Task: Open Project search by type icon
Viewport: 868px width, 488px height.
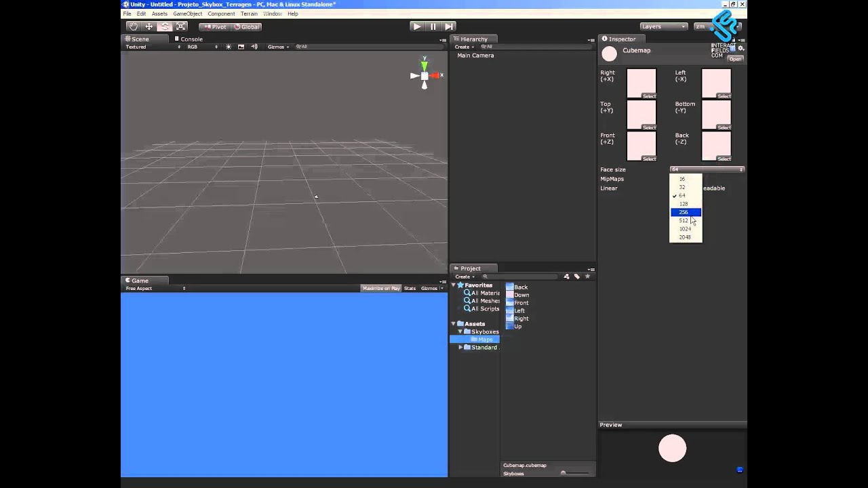Action: pyautogui.click(x=566, y=277)
